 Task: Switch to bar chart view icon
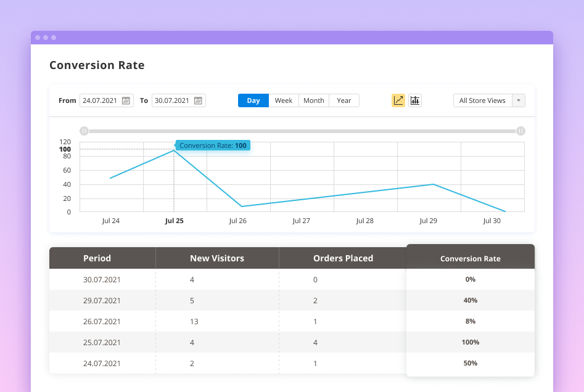click(x=415, y=100)
